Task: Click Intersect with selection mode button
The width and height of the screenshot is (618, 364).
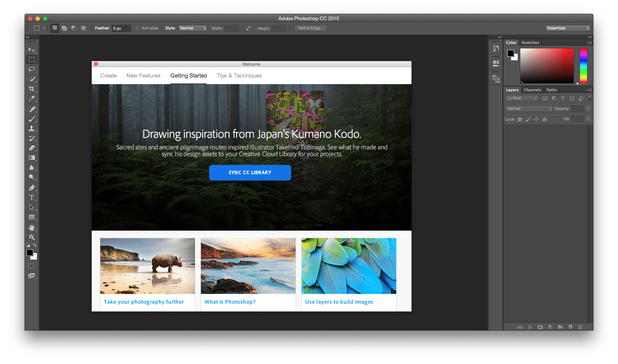Action: 83,28
